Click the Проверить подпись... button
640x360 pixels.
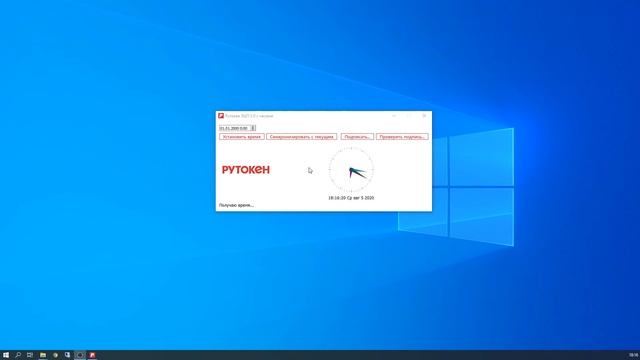click(x=402, y=137)
